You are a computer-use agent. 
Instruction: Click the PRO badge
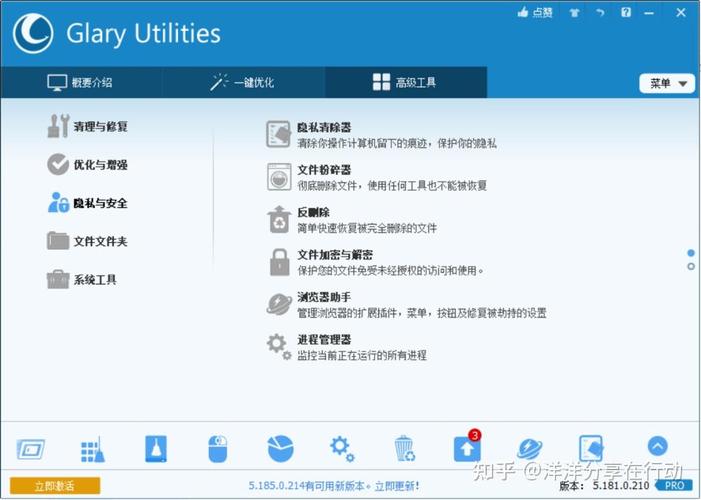pos(673,486)
